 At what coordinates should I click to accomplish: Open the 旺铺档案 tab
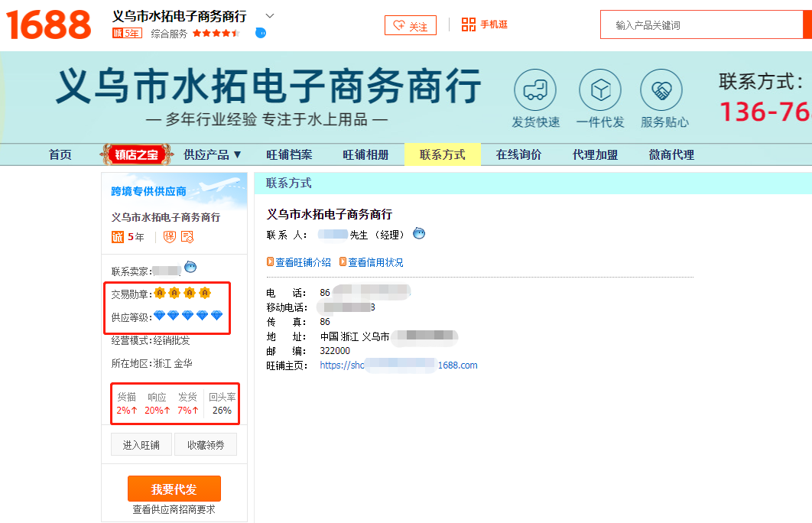[289, 154]
